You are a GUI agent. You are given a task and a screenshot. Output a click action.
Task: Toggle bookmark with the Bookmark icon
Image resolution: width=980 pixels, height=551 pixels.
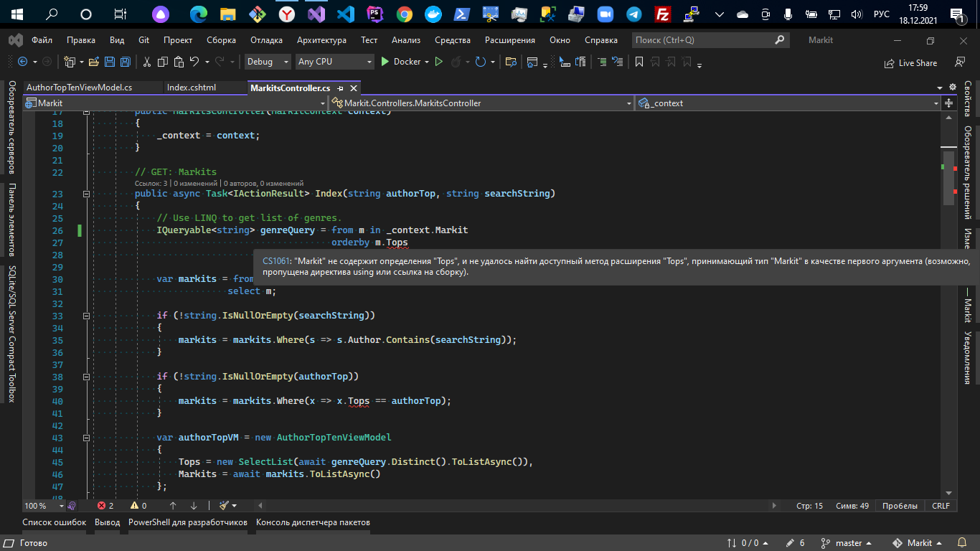pos(639,62)
